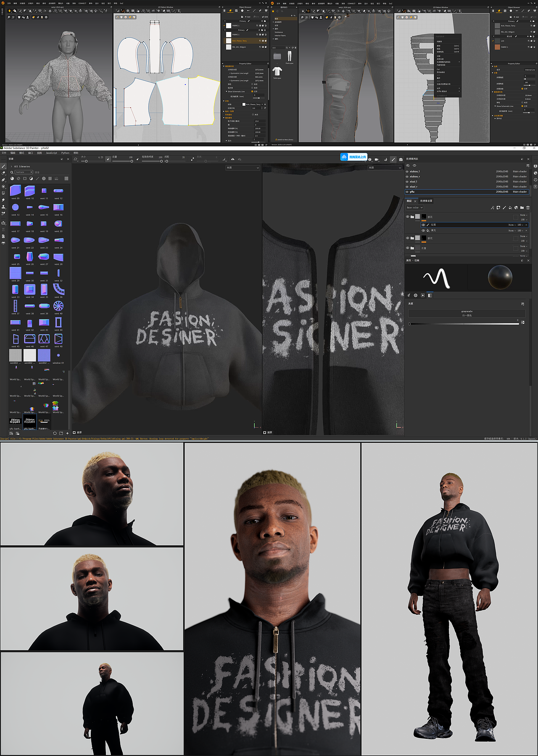Image resolution: width=538 pixels, height=756 pixels.
Task: Toggle visibility of xiukou_r texture set
Action: click(x=407, y=177)
